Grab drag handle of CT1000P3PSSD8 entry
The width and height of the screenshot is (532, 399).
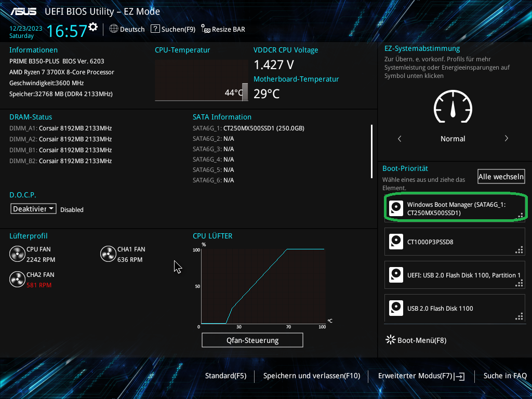[x=520, y=251]
